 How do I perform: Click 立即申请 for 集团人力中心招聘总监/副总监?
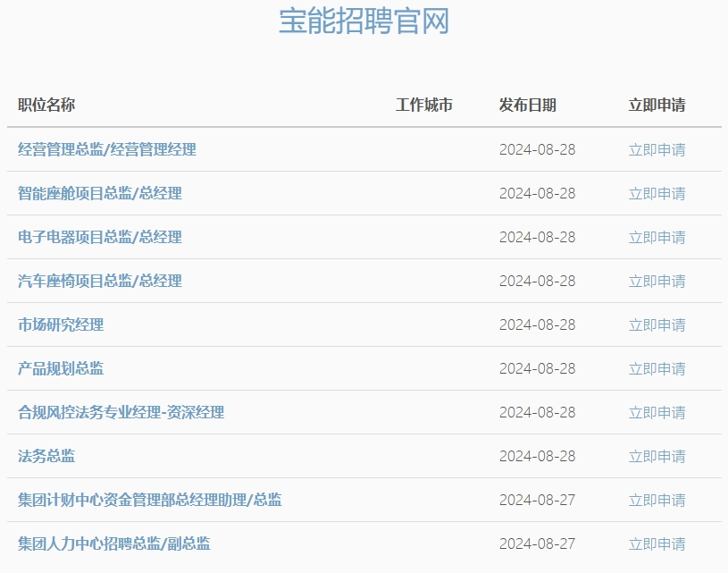pyautogui.click(x=657, y=544)
